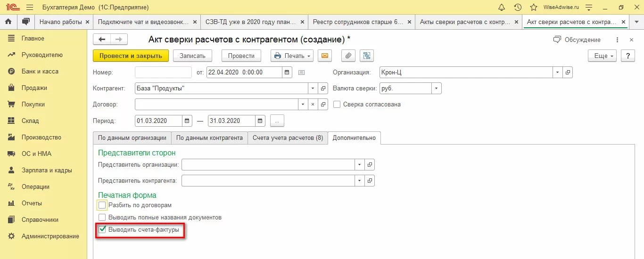The width and height of the screenshot is (644, 259).
Task: Switch to Реестр сотрудников старше tab
Action: [x=361, y=22]
